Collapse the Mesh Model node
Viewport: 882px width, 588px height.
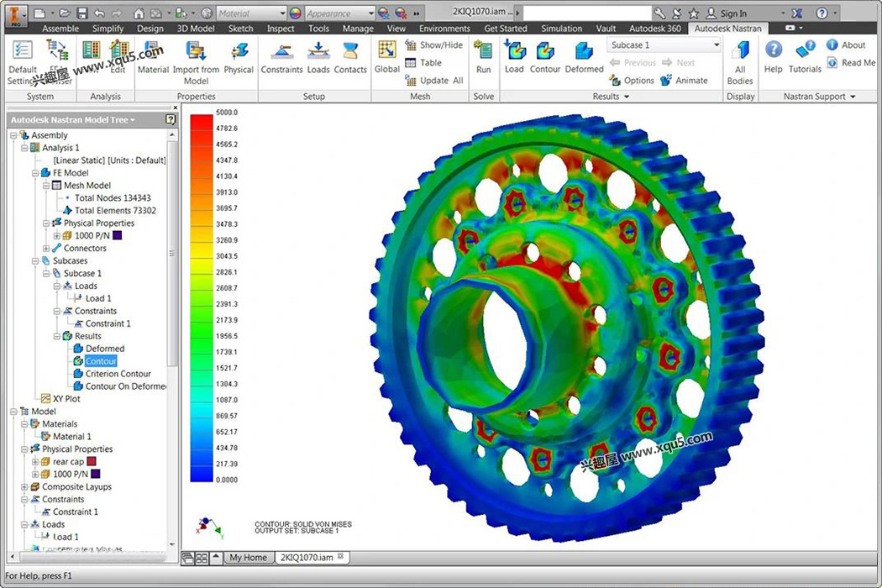pyautogui.click(x=46, y=185)
